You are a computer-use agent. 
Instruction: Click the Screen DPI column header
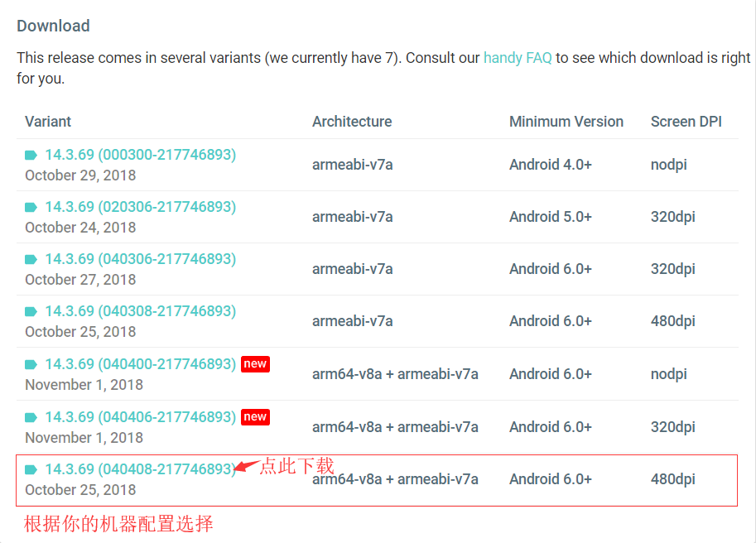coord(686,122)
